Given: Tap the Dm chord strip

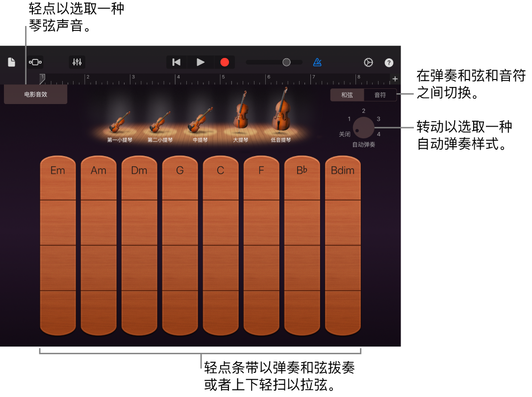Looking at the screenshot, I should pos(139,245).
